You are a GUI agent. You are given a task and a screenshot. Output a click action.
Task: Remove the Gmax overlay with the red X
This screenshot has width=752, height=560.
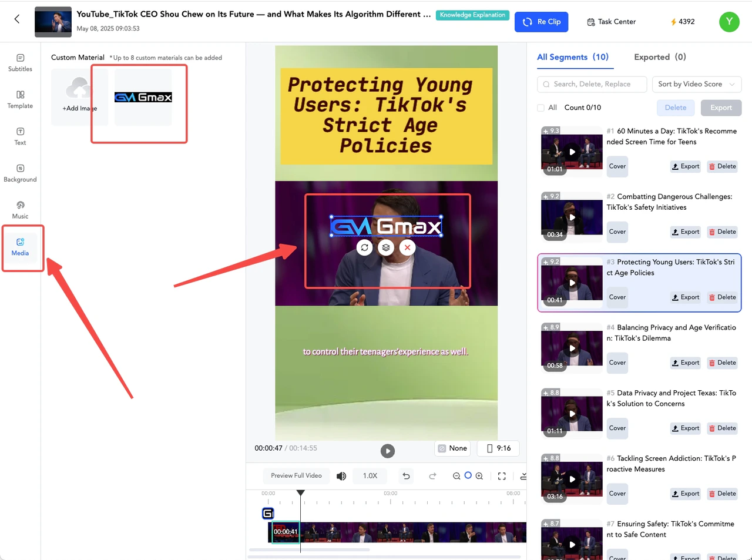pos(407,247)
